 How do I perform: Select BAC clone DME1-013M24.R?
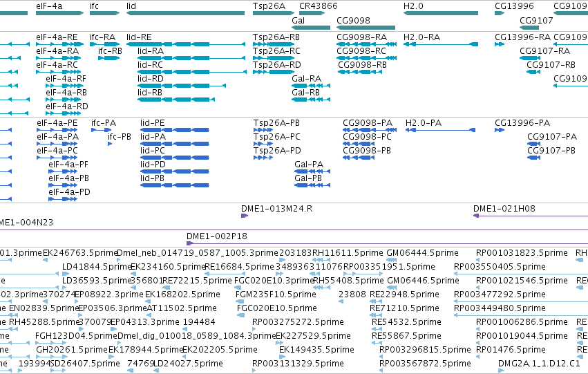245,216
